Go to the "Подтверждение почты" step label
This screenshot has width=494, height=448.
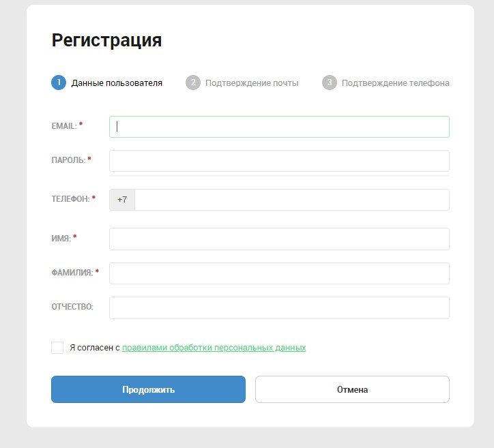pos(252,83)
